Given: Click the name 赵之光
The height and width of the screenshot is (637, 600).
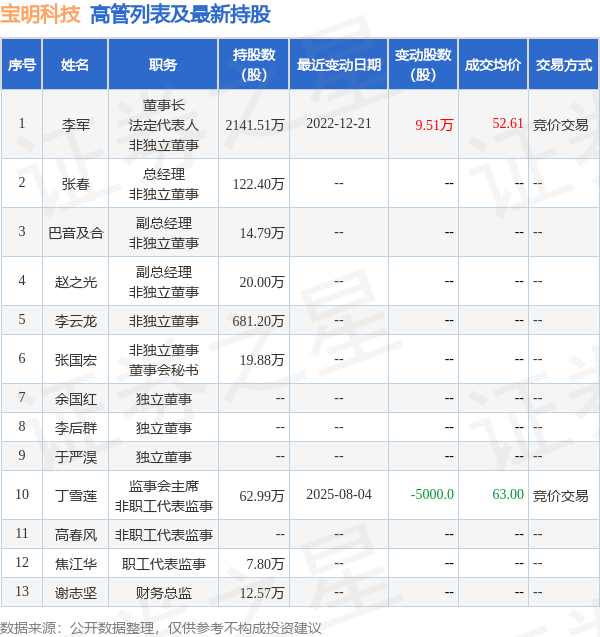Looking at the screenshot, I should pyautogui.click(x=76, y=282).
